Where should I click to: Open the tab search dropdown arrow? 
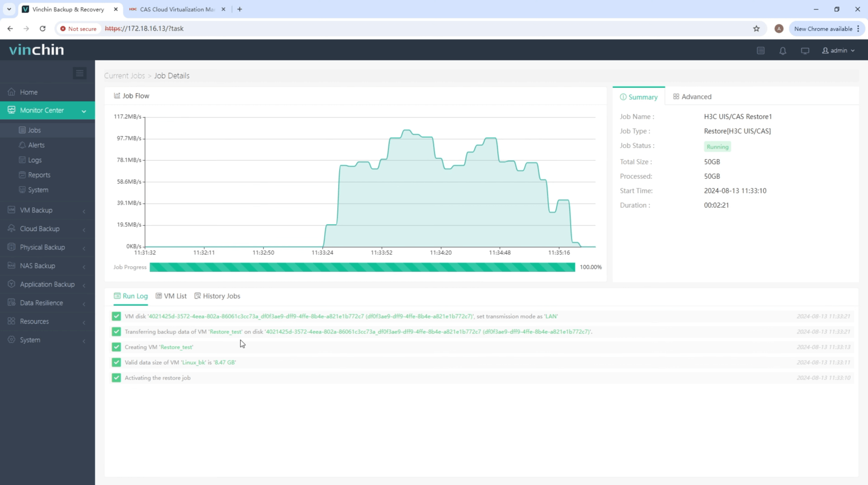9,9
